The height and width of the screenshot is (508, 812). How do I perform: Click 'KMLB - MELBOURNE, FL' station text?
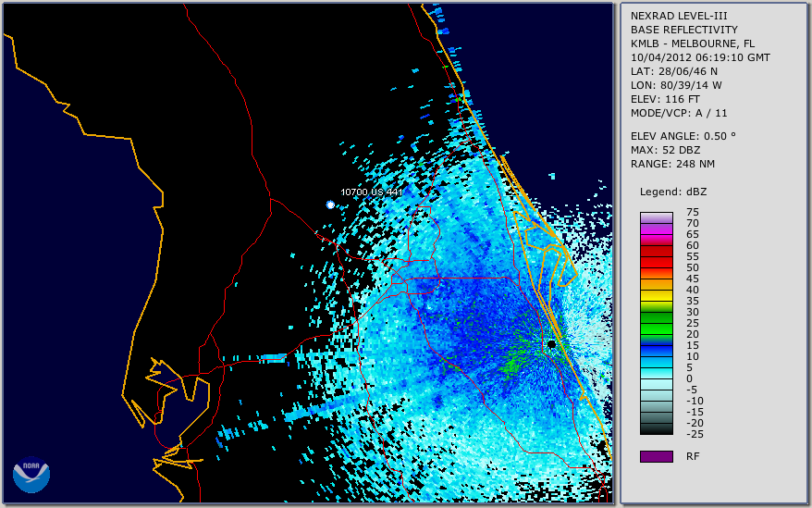point(693,43)
